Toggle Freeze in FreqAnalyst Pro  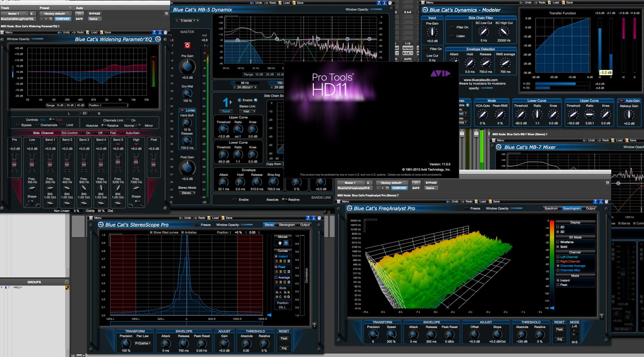point(466,208)
